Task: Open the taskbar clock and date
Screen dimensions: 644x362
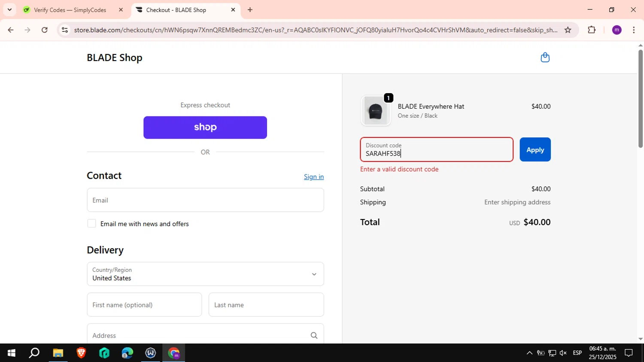Action: pyautogui.click(x=603, y=353)
